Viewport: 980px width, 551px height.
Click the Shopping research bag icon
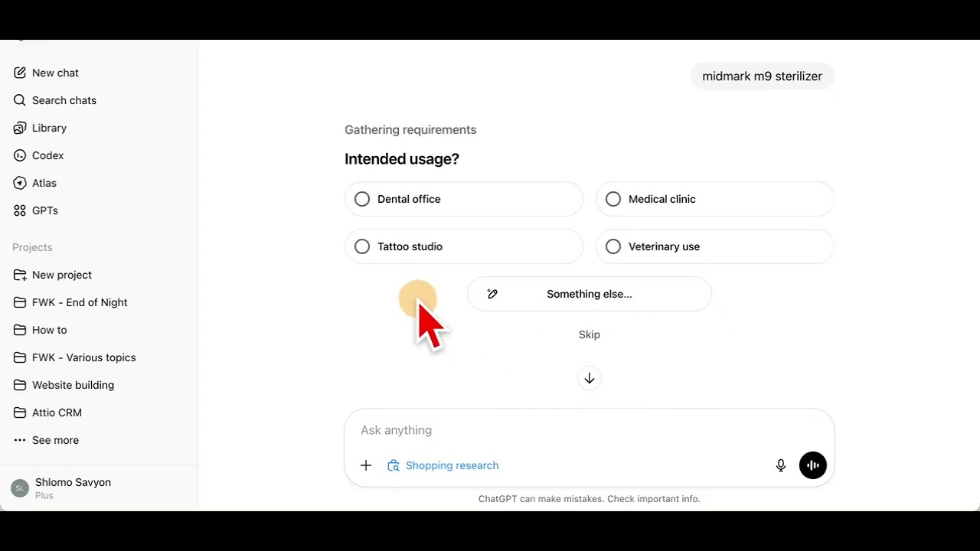(394, 465)
